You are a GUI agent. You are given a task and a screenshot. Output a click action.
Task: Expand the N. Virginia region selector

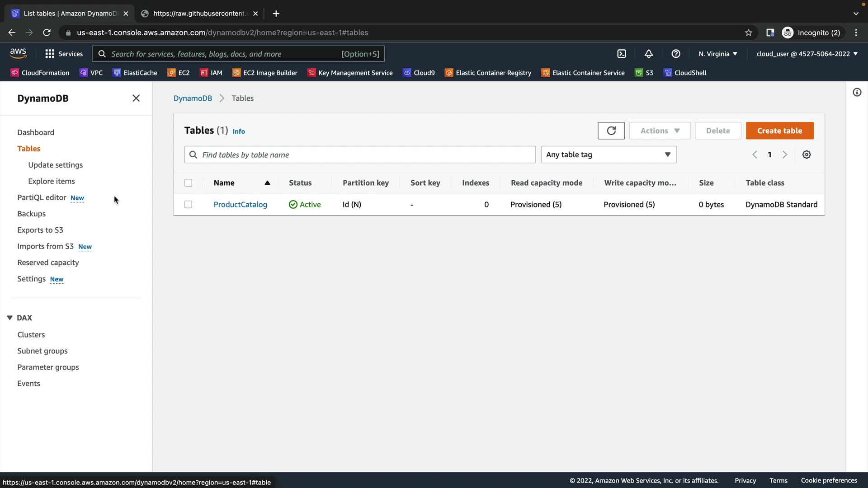tap(717, 54)
